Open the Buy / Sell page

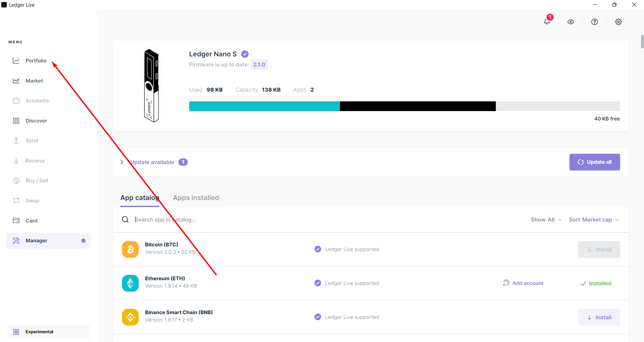tap(37, 181)
